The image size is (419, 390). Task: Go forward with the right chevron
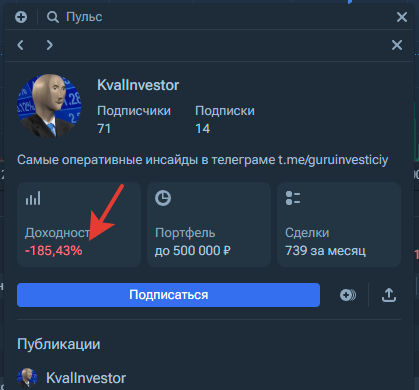tap(50, 45)
